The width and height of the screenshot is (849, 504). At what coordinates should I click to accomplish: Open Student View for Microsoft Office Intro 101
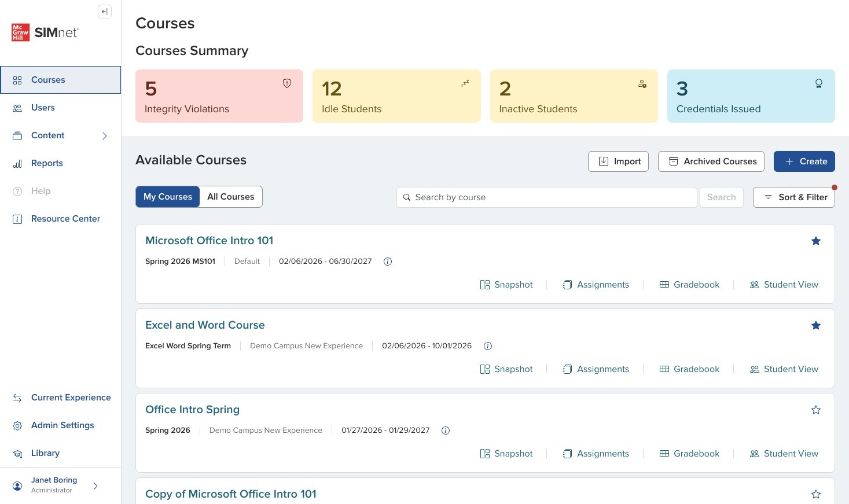pos(784,285)
